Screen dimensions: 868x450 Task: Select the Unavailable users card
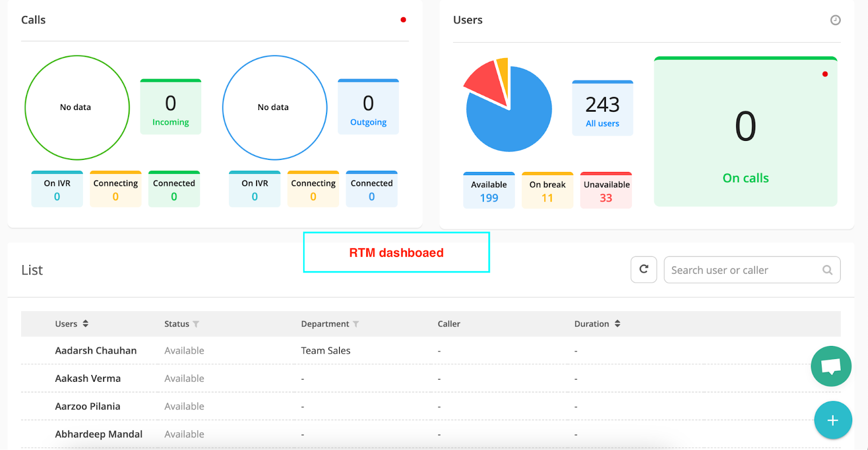606,191
